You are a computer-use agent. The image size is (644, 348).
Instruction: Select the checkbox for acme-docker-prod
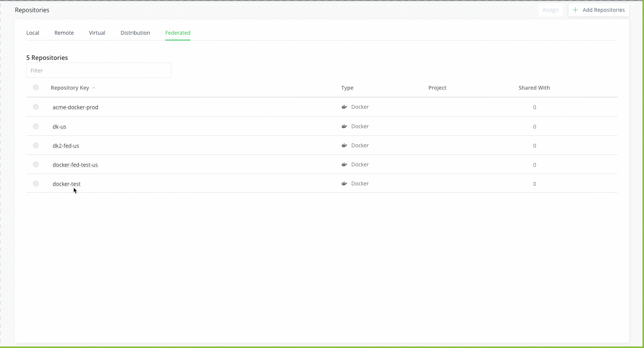tap(36, 107)
